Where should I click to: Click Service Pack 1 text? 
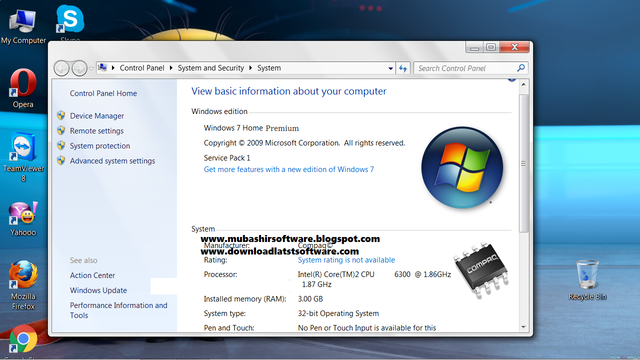coord(227,158)
